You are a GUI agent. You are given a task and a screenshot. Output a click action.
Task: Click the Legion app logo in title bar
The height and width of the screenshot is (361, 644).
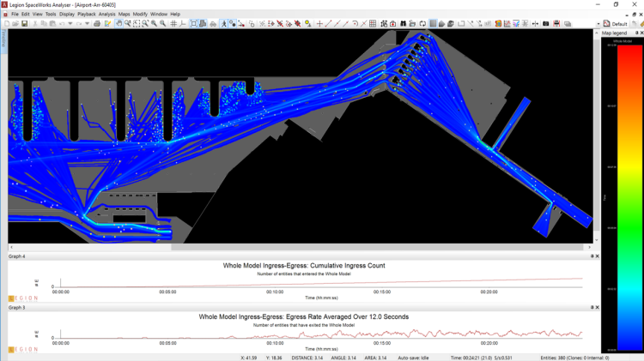point(4,4)
